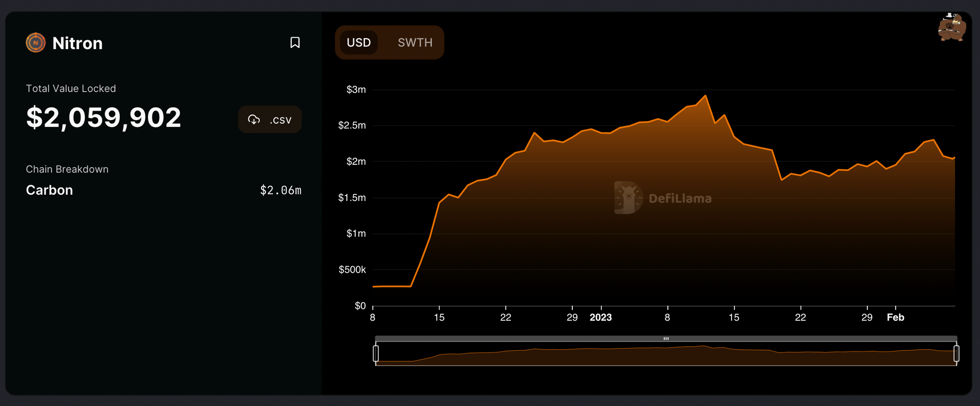Screen dimensions: 980x406
Task: Click the Nitron title text
Action: 77,43
